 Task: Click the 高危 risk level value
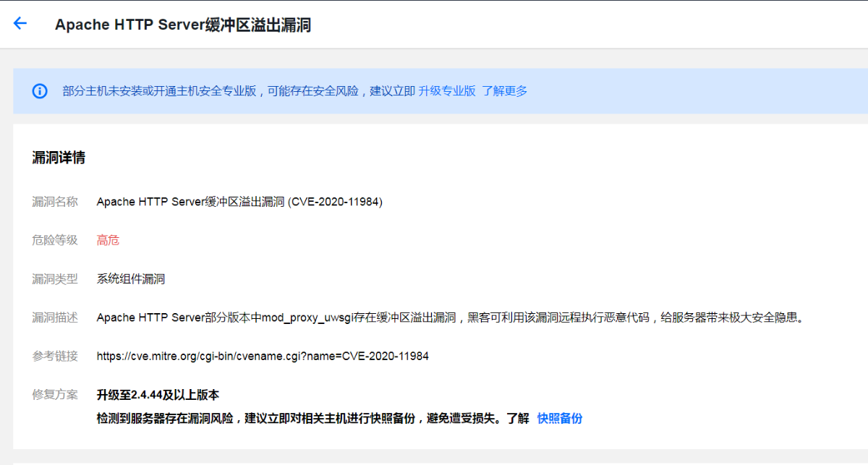pyautogui.click(x=108, y=240)
